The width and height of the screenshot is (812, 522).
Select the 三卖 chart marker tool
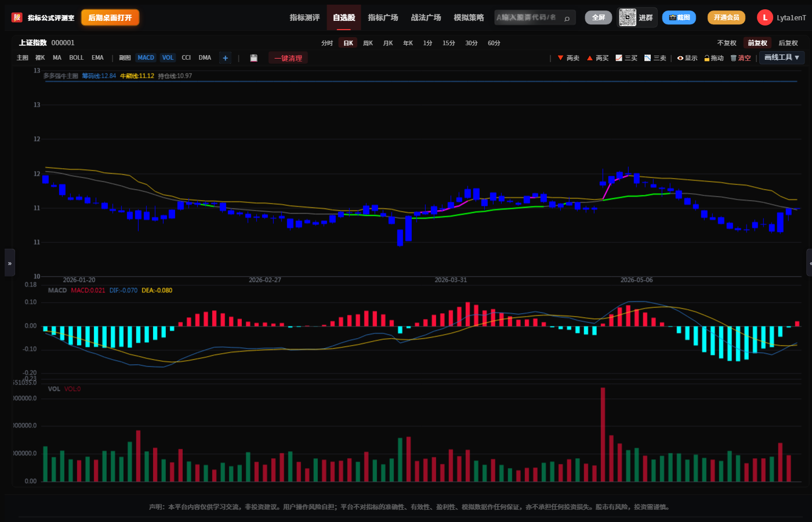point(655,58)
